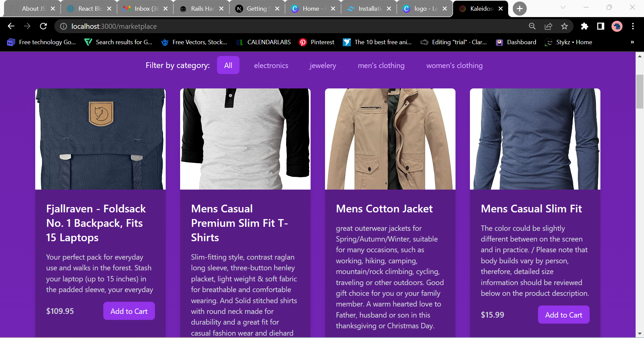Click the $15.99 price text
Image resolution: width=644 pixels, height=338 pixels.
click(x=492, y=315)
